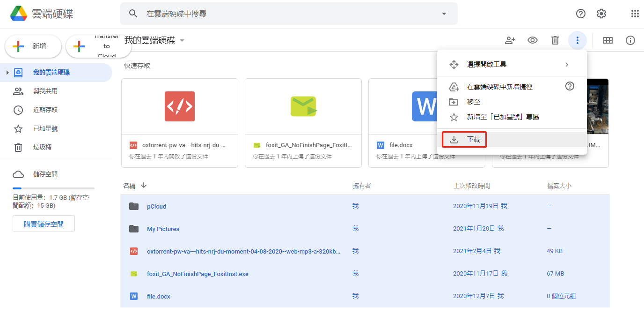The image size is (644, 322).
Task: Switch to grid view layout icon
Action: (x=607, y=40)
